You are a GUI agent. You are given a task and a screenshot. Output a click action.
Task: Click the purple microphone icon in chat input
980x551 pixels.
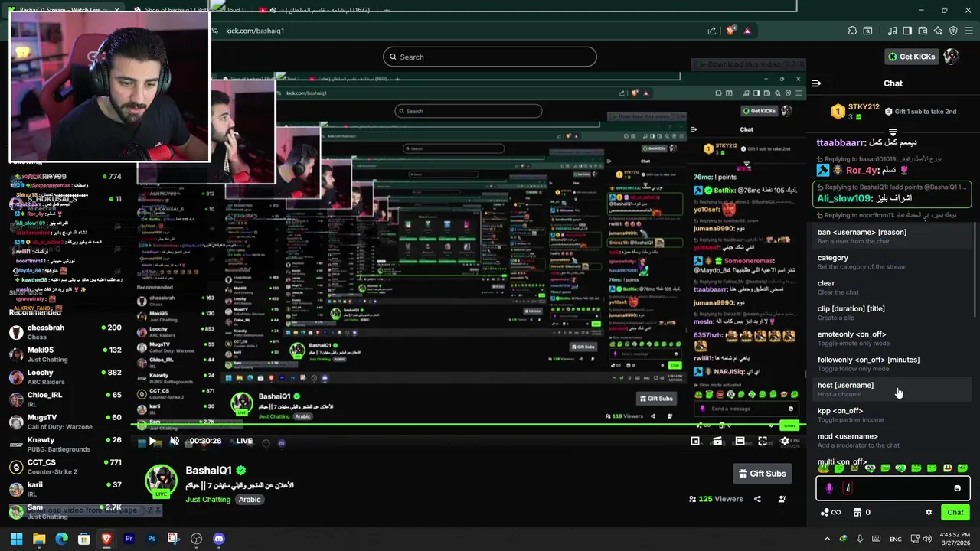click(829, 488)
